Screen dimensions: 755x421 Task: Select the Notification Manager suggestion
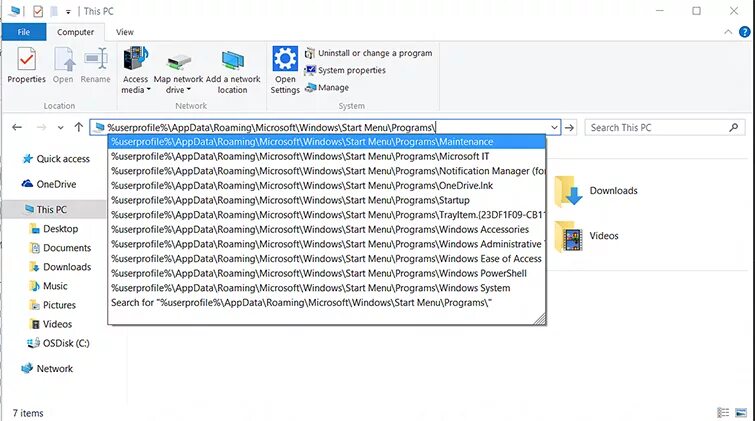pos(327,171)
